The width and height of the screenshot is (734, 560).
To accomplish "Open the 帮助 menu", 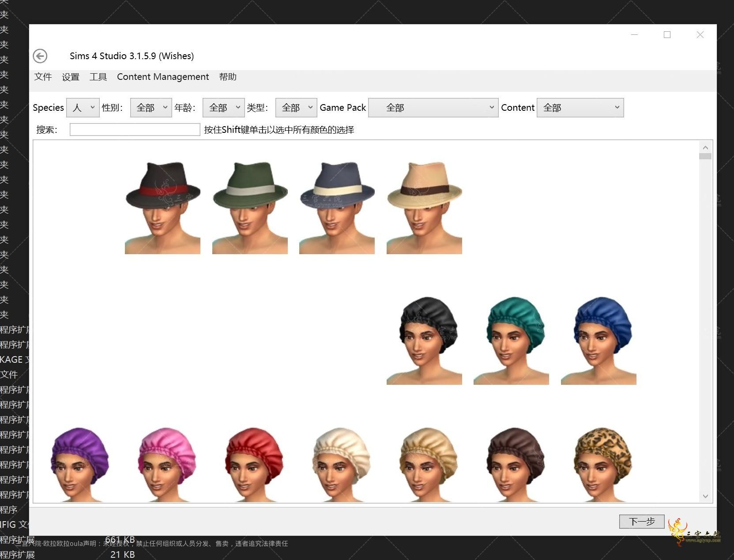I will pyautogui.click(x=228, y=77).
